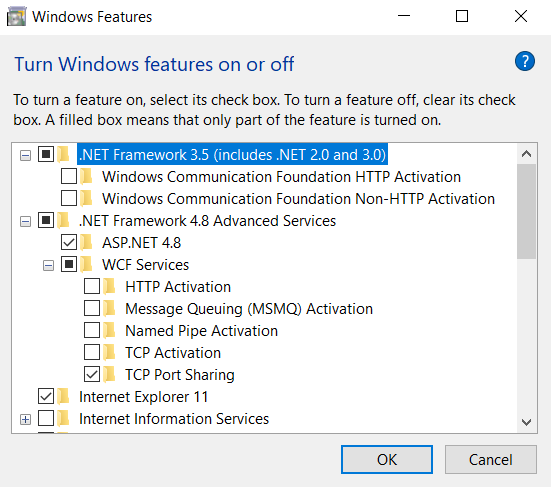Select the 'HTTP Activation' label under WCF Services
The width and height of the screenshot is (551, 487).
[178, 287]
